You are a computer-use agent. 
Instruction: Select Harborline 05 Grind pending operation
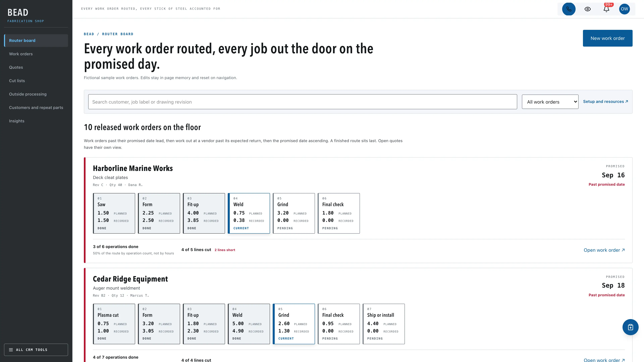tap(294, 213)
